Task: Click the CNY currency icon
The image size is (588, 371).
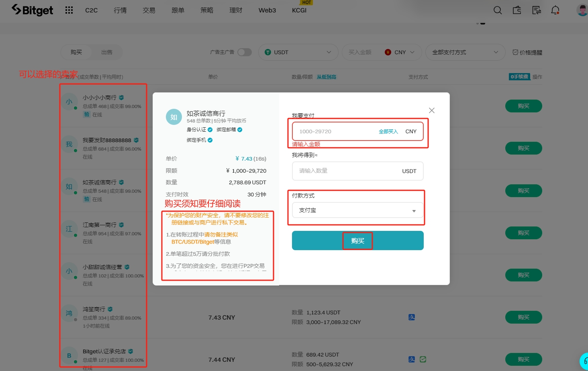Action: coord(388,52)
